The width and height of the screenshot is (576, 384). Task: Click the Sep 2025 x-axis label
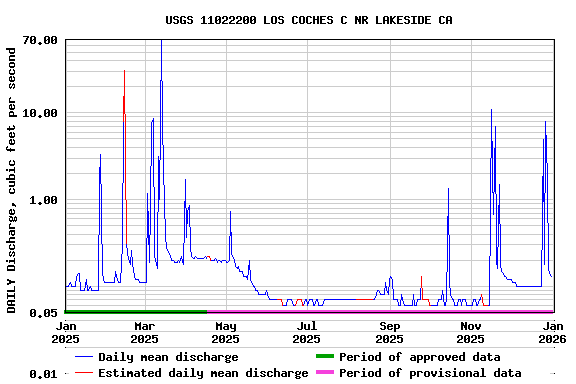389,332
